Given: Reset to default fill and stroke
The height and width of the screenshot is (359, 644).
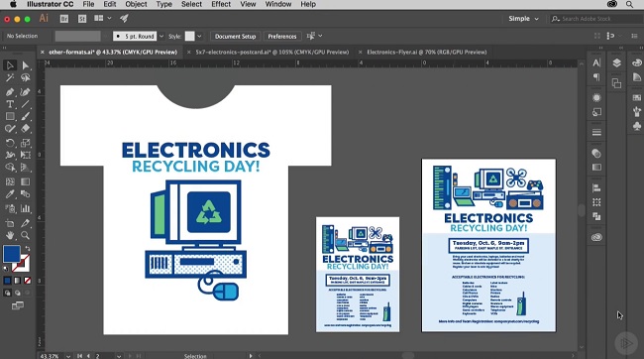Looking at the screenshot, I should coord(6,268).
